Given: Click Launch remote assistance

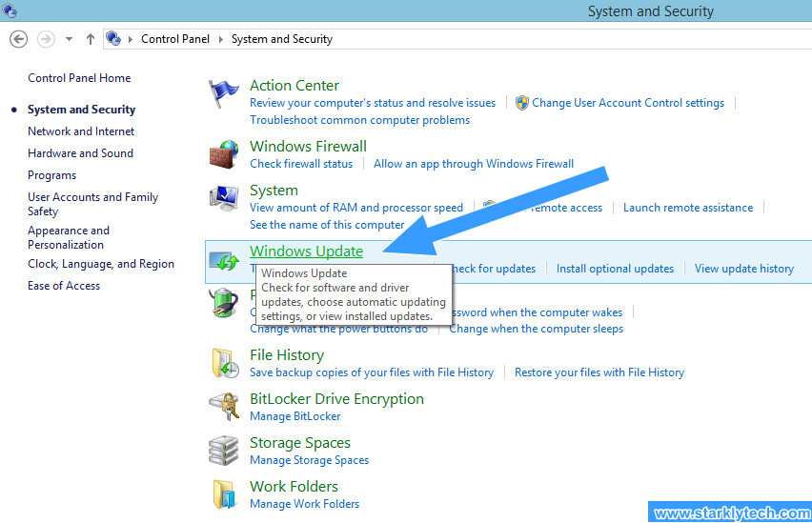Looking at the screenshot, I should (688, 207).
